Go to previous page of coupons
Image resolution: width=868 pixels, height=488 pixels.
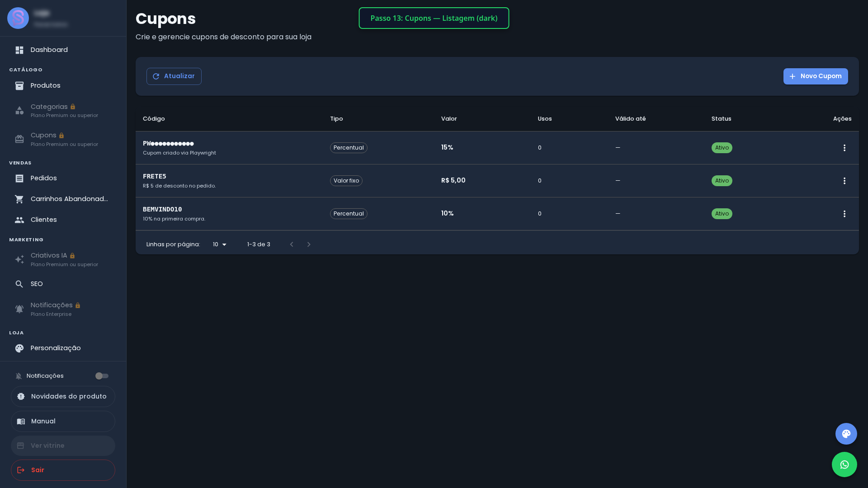(292, 244)
